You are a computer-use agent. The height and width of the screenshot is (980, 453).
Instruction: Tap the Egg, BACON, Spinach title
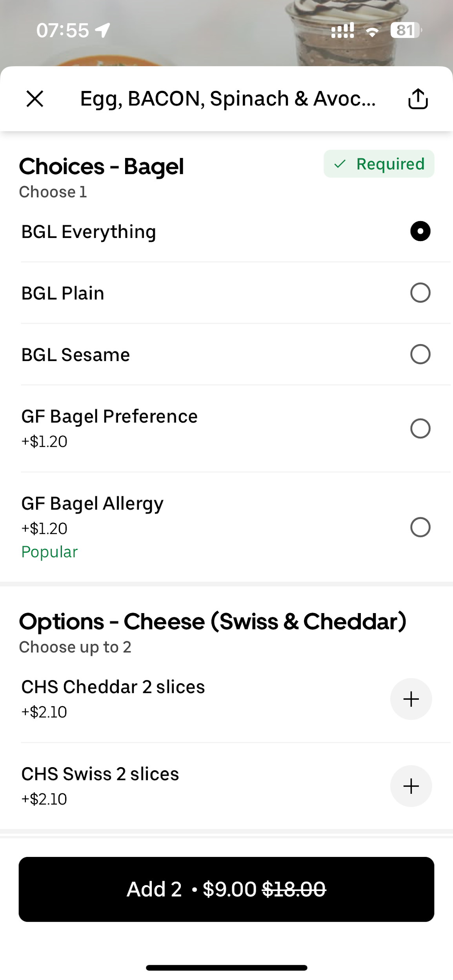(227, 98)
